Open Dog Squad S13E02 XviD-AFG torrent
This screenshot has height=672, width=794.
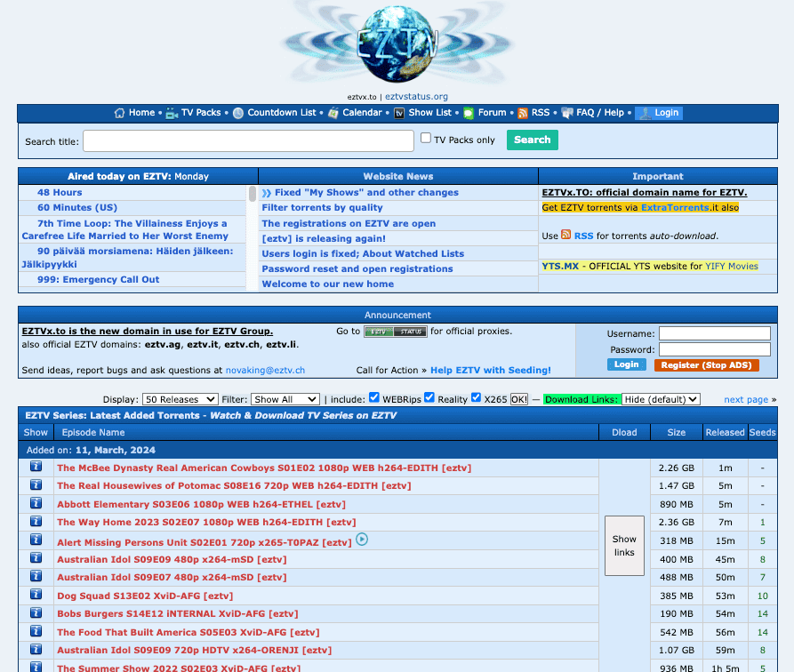pyautogui.click(x=145, y=596)
